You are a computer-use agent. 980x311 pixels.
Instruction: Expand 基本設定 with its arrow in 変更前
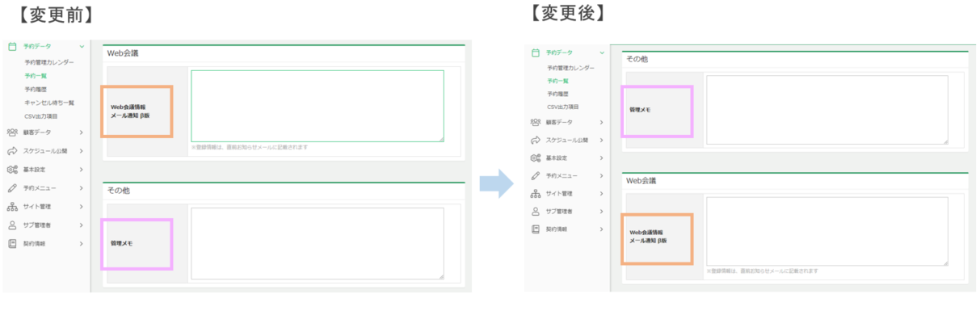point(82,170)
